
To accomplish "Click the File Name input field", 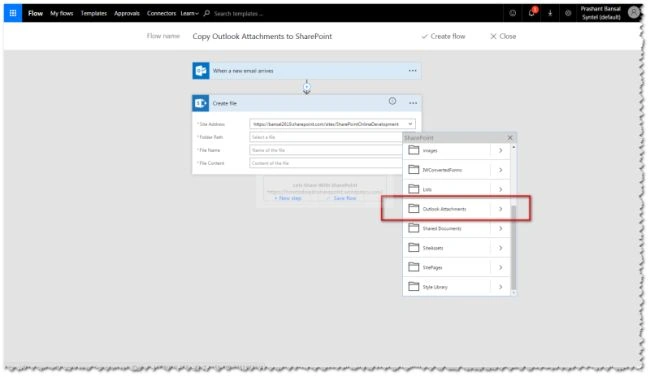I will pyautogui.click(x=326, y=150).
